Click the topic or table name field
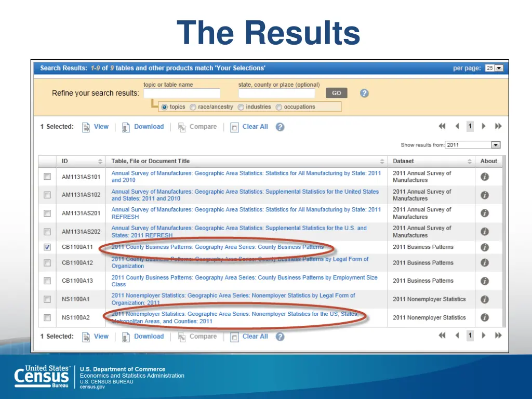The width and height of the screenshot is (532, 399). click(181, 93)
